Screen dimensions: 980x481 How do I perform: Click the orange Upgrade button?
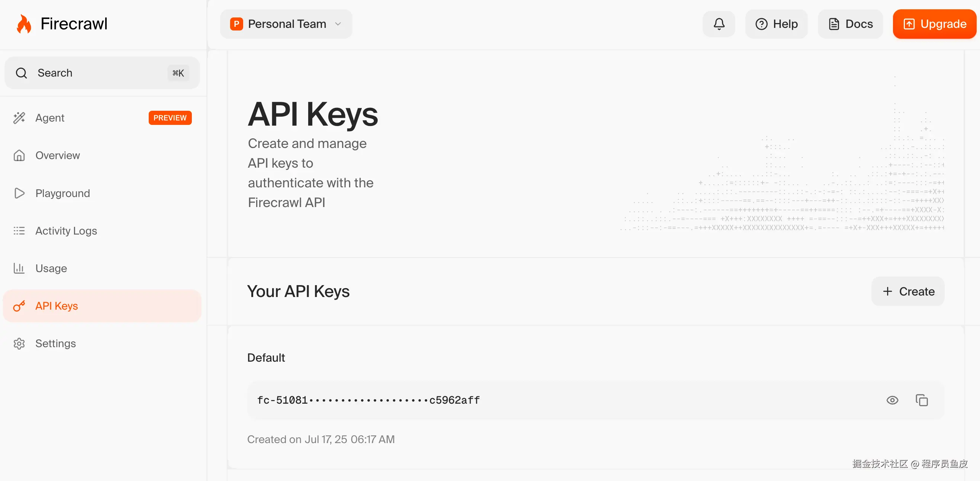point(934,24)
